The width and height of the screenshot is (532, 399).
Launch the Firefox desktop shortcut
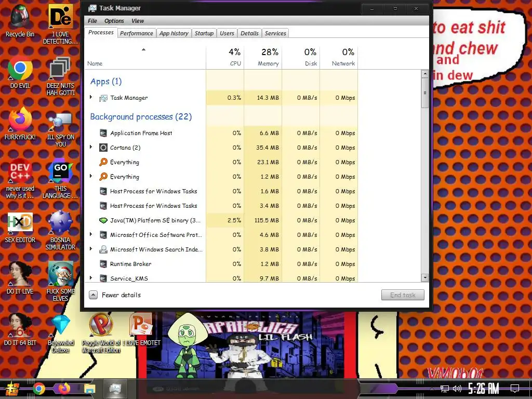click(x=20, y=124)
